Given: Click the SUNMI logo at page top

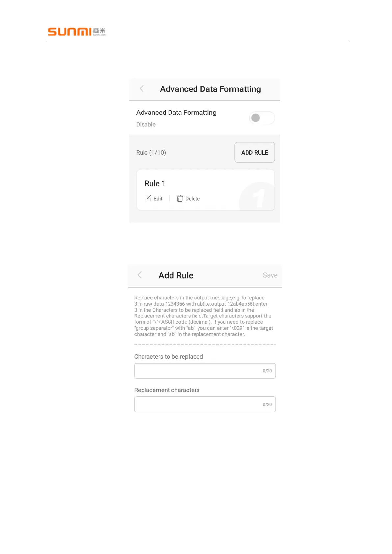Looking at the screenshot, I should coord(76,32).
